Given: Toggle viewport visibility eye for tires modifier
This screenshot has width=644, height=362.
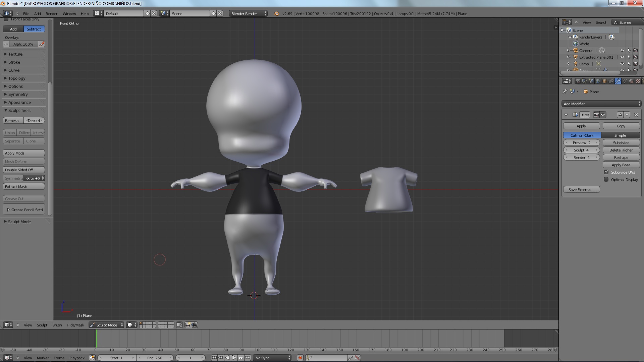Looking at the screenshot, I should pos(603,115).
